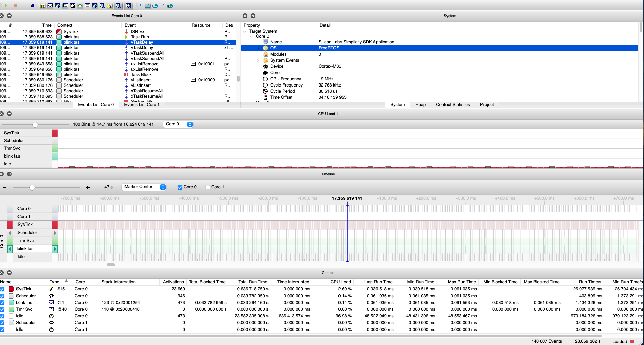Start recording with the green play icon
Viewport: 644px width, 345px height.
(x=6, y=6)
